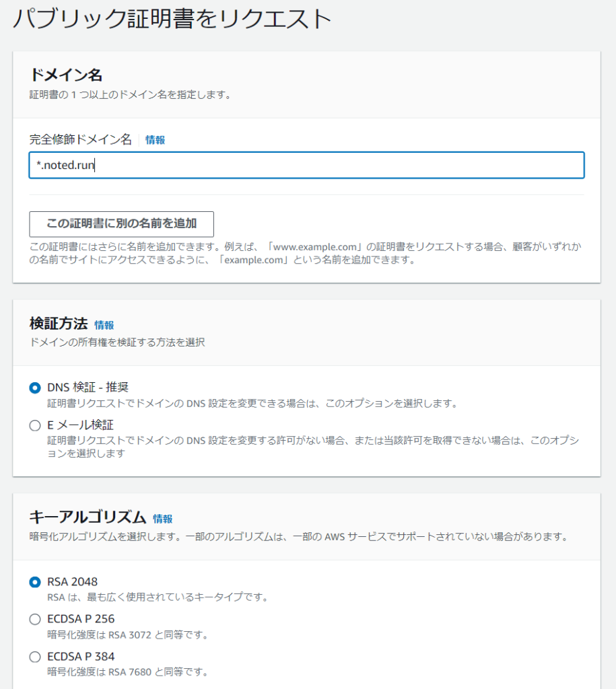Click key algorithm description mentioning AWS サービス

click(300, 536)
